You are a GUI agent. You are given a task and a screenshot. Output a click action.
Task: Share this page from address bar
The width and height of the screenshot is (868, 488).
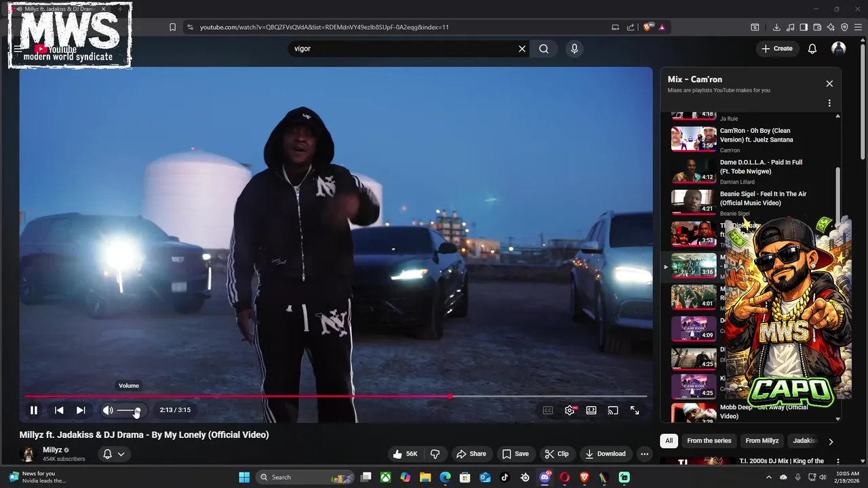[631, 27]
